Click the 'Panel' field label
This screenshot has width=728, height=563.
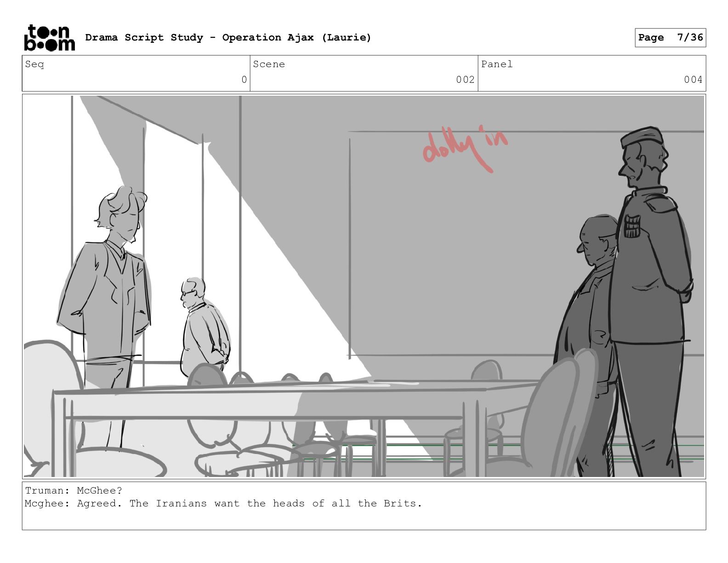pyautogui.click(x=497, y=64)
